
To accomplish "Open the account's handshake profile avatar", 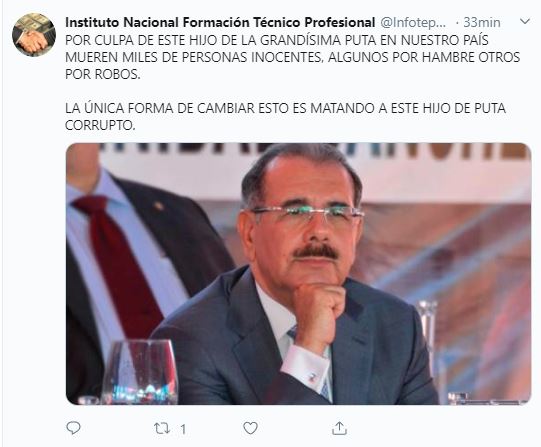I will 34,35.
